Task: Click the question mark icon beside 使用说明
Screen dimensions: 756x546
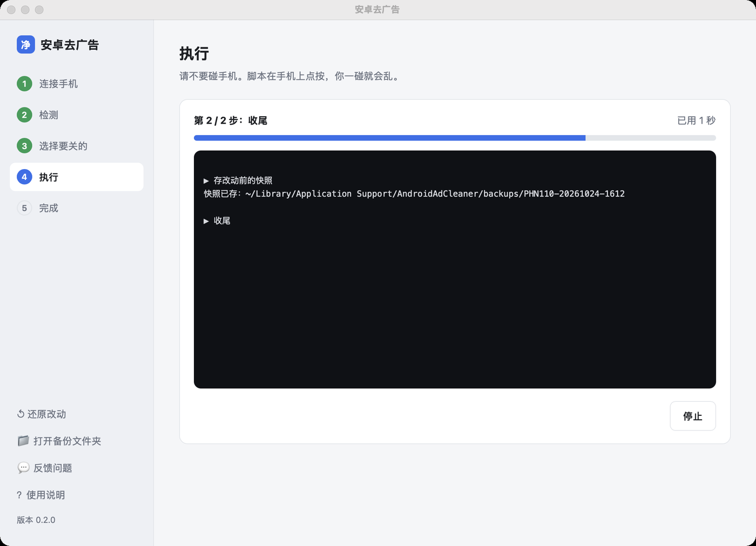Action: click(19, 495)
